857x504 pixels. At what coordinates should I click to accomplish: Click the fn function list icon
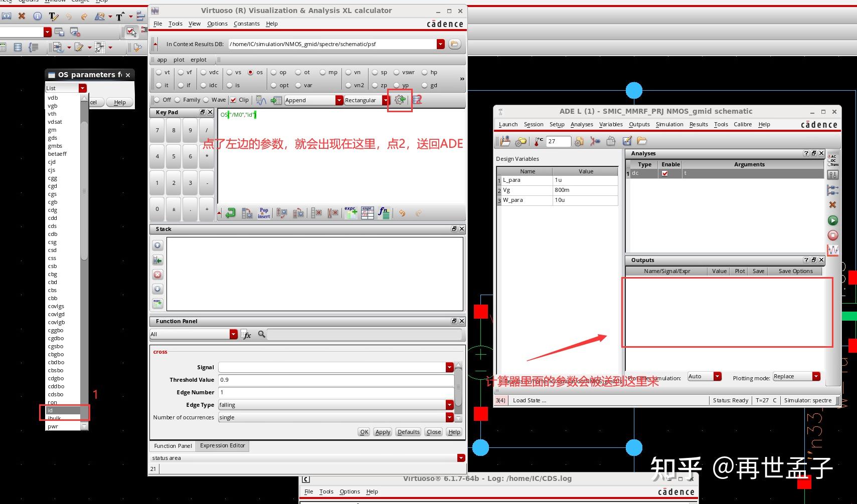tap(384, 213)
